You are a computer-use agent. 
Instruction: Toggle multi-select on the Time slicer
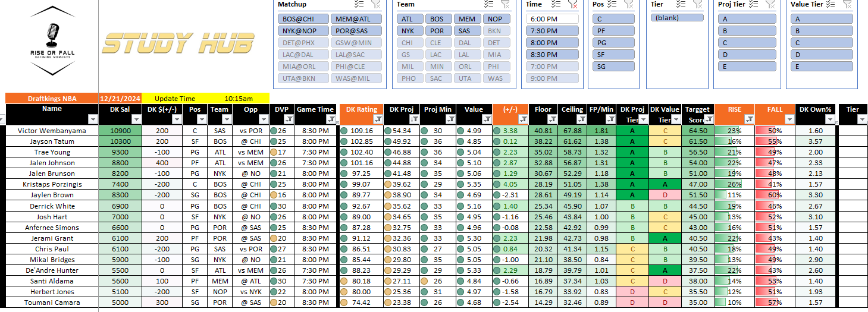(x=556, y=4)
